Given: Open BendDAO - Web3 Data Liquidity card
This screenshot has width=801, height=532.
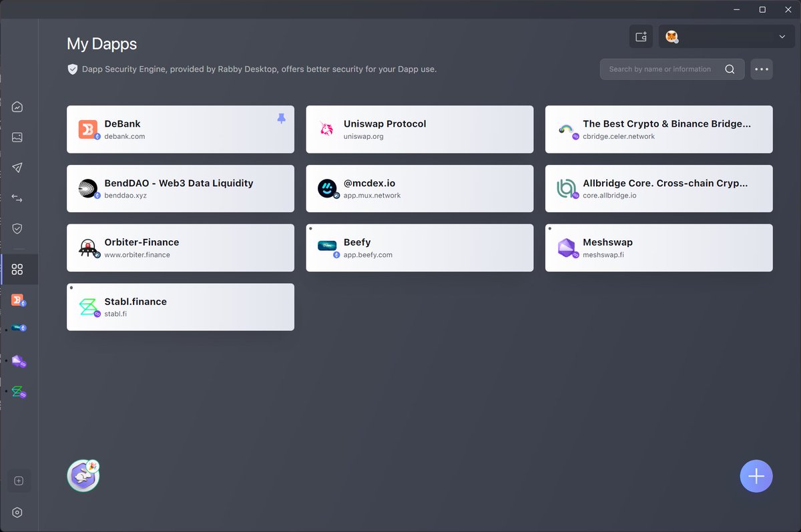Looking at the screenshot, I should tap(180, 188).
